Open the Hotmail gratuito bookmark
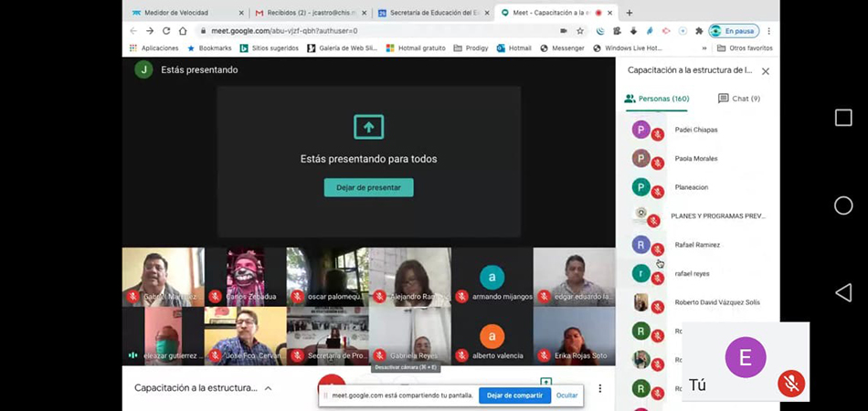 (416, 48)
